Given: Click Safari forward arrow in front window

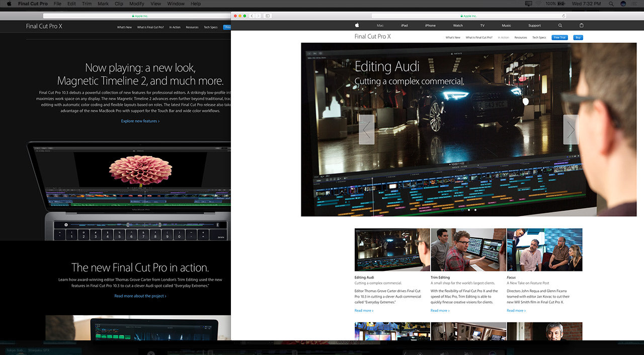Looking at the screenshot, I should coord(258,16).
